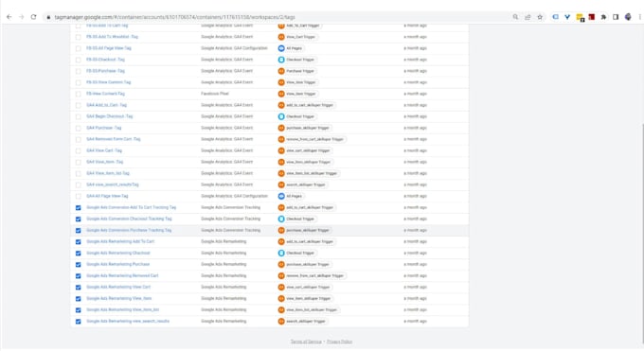Click the red square extension icon
This screenshot has height=351, width=644.
point(591,17)
